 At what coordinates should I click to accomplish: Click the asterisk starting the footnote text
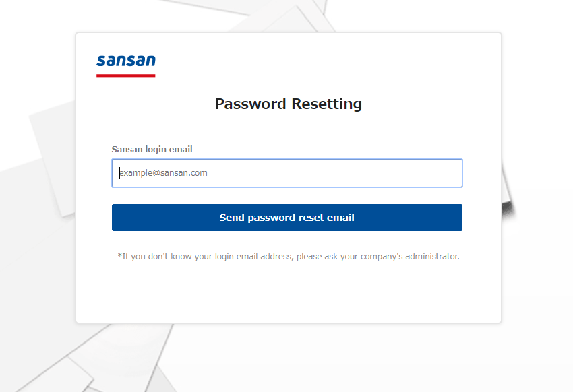click(119, 255)
